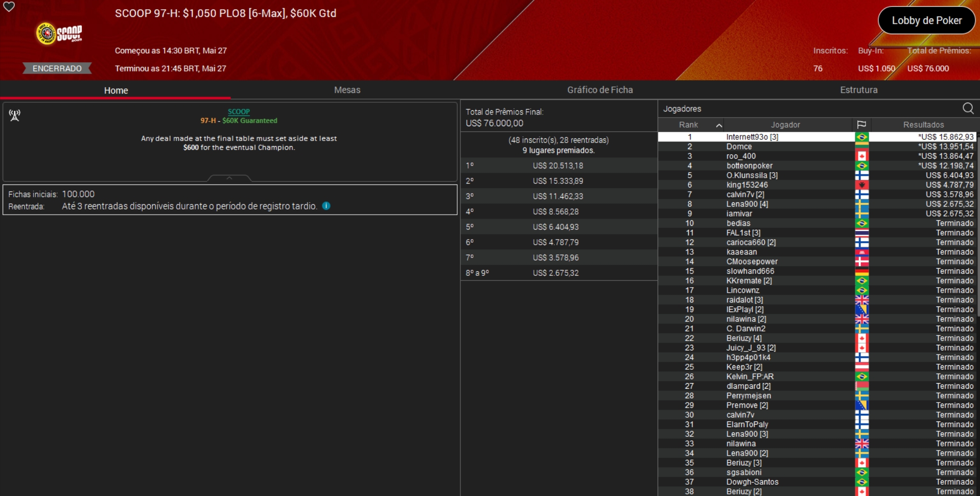The width and height of the screenshot is (980, 496).
Task: Open the Mesas tab
Action: pyautogui.click(x=347, y=90)
